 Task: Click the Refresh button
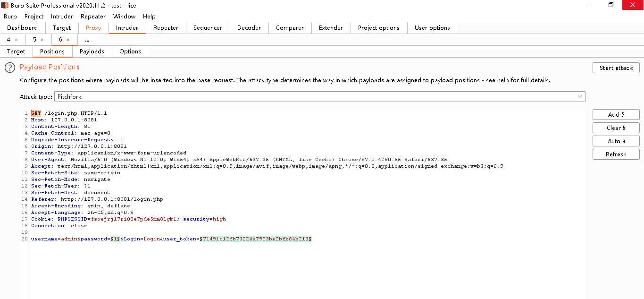(x=616, y=154)
